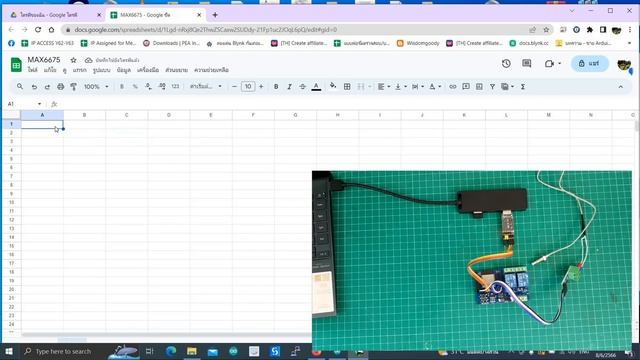Open the Google account avatar
The image size is (640, 360).
click(624, 64)
